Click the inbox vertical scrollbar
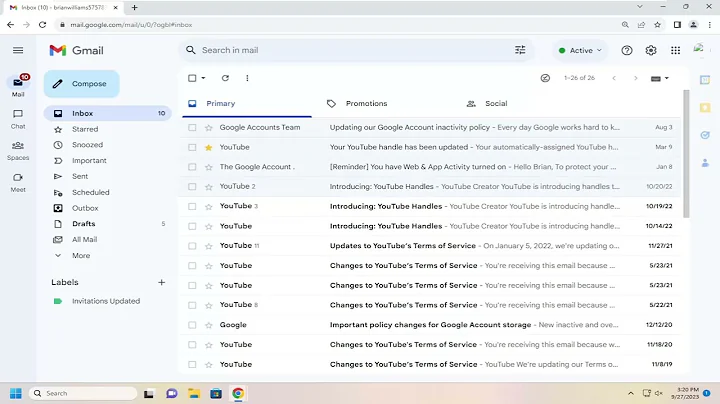The image size is (720, 404). coord(686,154)
